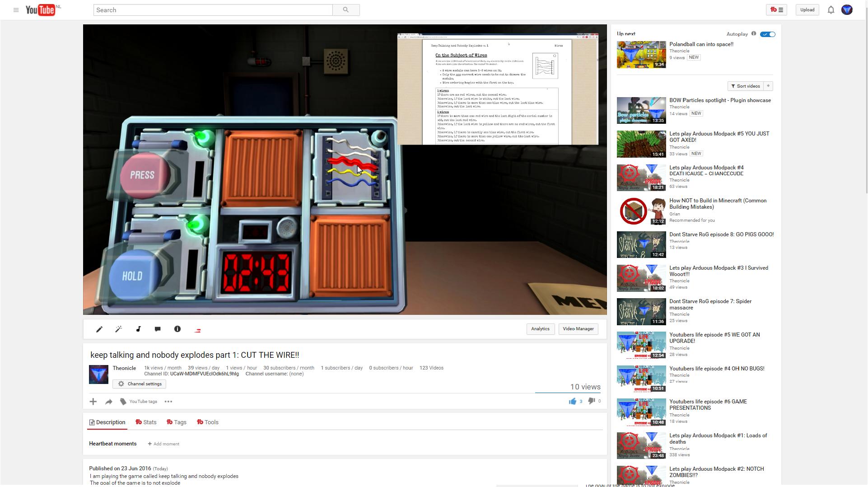
Task: Open the Polandball can into space thumbnail
Action: pyautogui.click(x=641, y=55)
